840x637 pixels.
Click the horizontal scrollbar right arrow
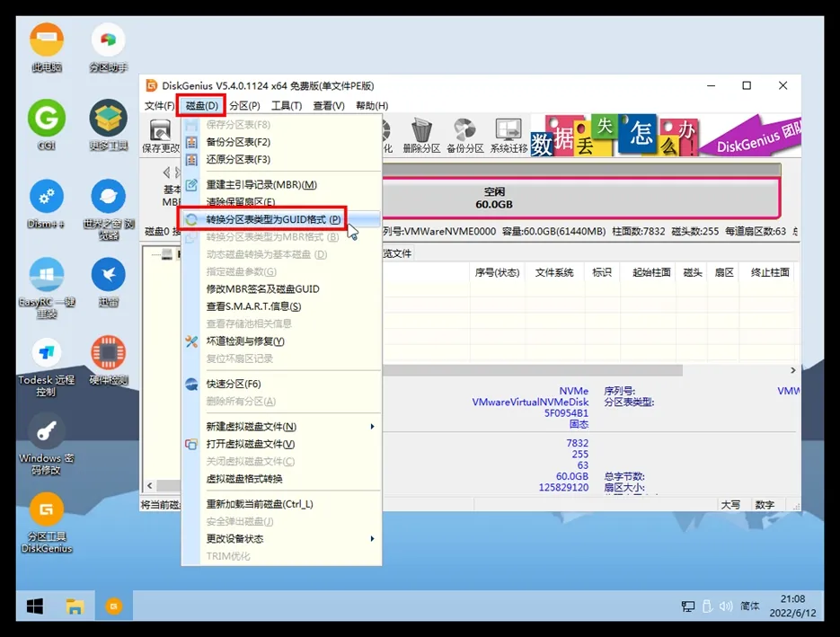click(792, 370)
